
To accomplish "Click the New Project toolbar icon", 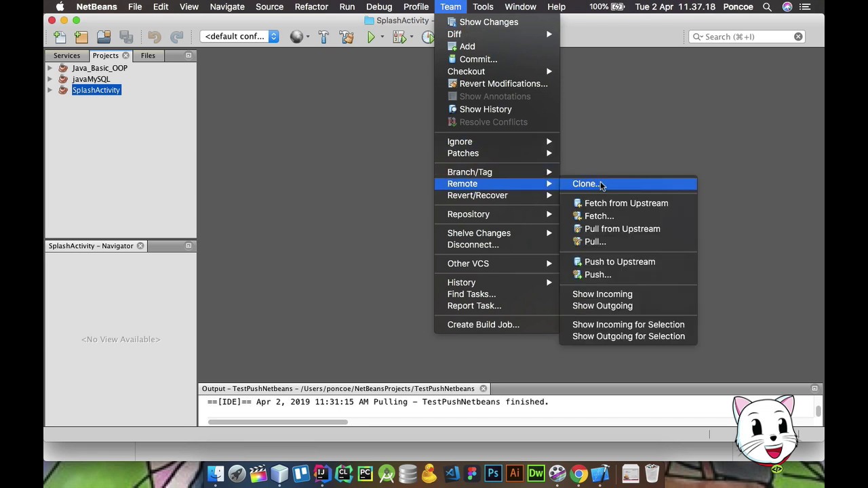I will [x=81, y=37].
